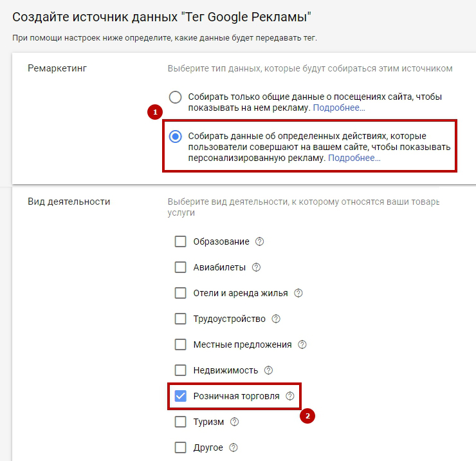Screen dimensions: 476x461
Task: Tick the Туризм checkbox
Action: click(x=181, y=422)
